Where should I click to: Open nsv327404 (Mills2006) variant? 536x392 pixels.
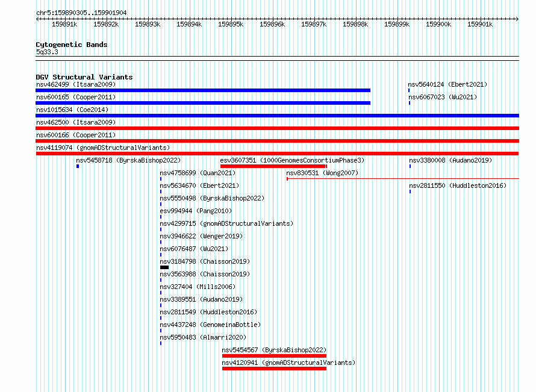[x=198, y=287]
